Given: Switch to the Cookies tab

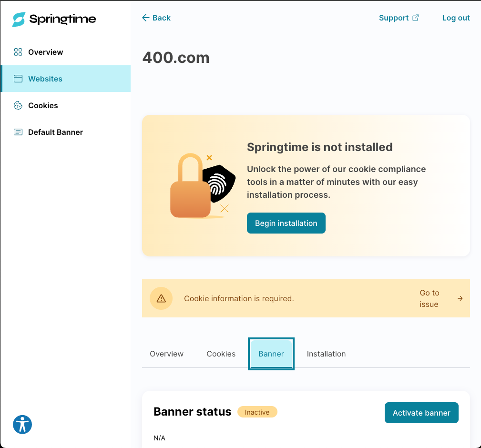Looking at the screenshot, I should coord(221,354).
